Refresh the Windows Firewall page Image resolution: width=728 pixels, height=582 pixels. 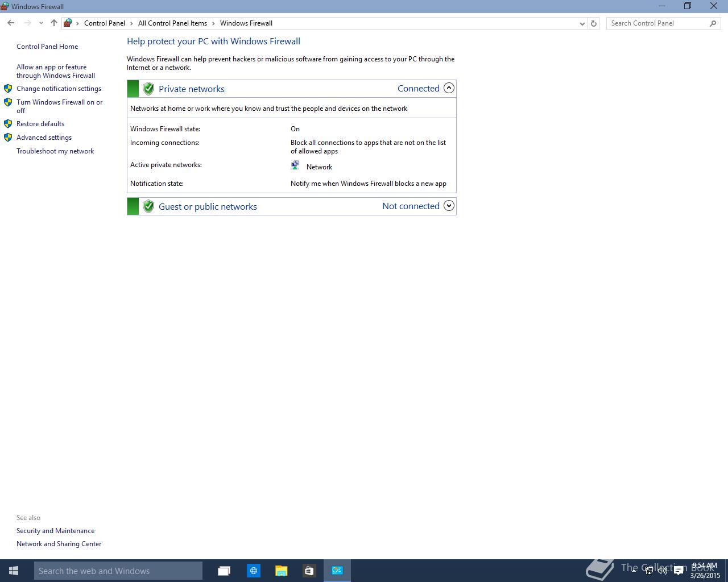pos(594,23)
